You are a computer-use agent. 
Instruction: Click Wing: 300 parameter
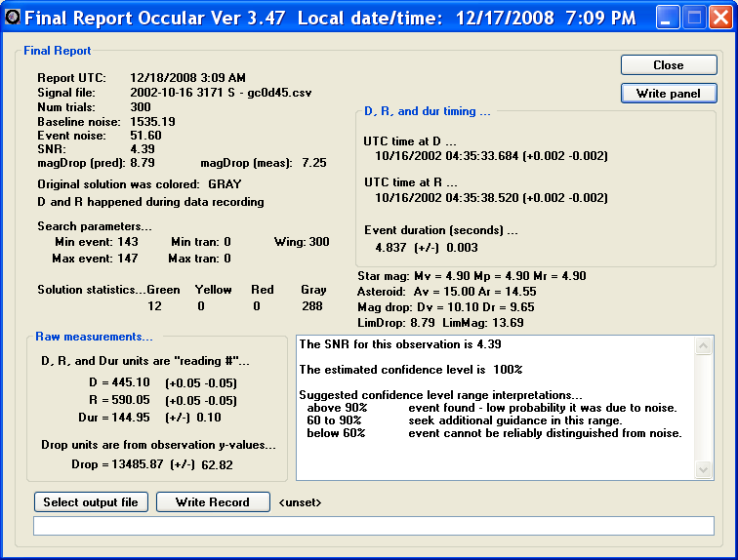pyautogui.click(x=302, y=242)
